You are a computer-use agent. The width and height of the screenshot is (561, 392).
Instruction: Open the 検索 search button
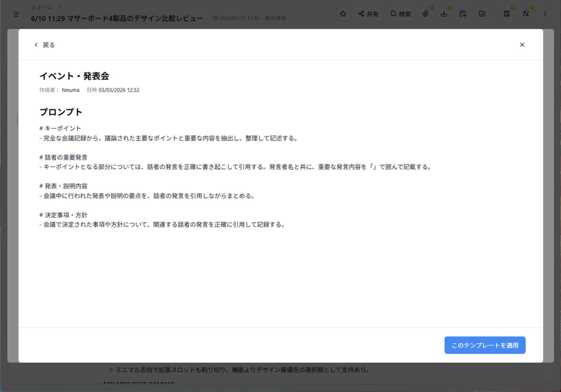coord(401,14)
